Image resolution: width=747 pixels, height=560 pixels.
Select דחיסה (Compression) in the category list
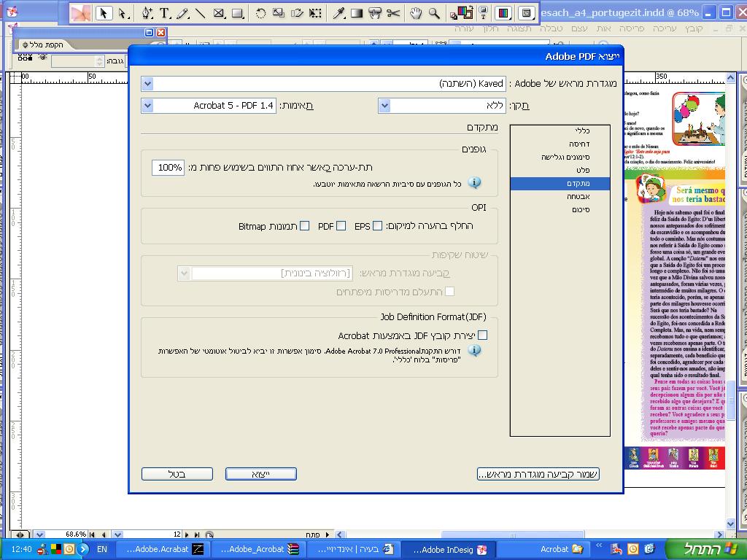click(560, 144)
